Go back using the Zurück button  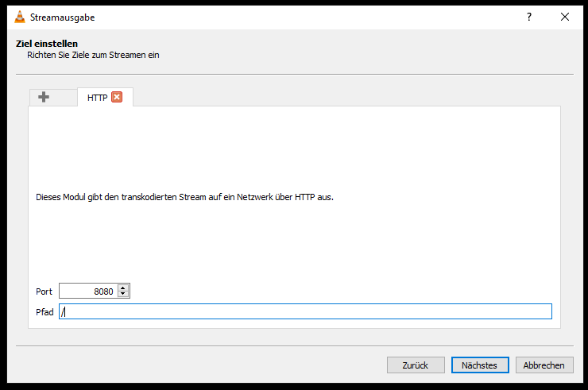(416, 365)
